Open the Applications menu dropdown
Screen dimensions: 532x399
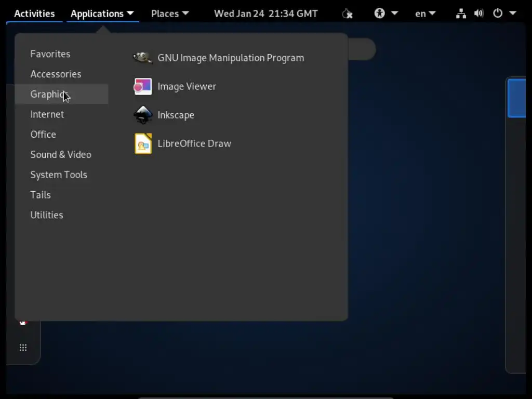click(102, 14)
